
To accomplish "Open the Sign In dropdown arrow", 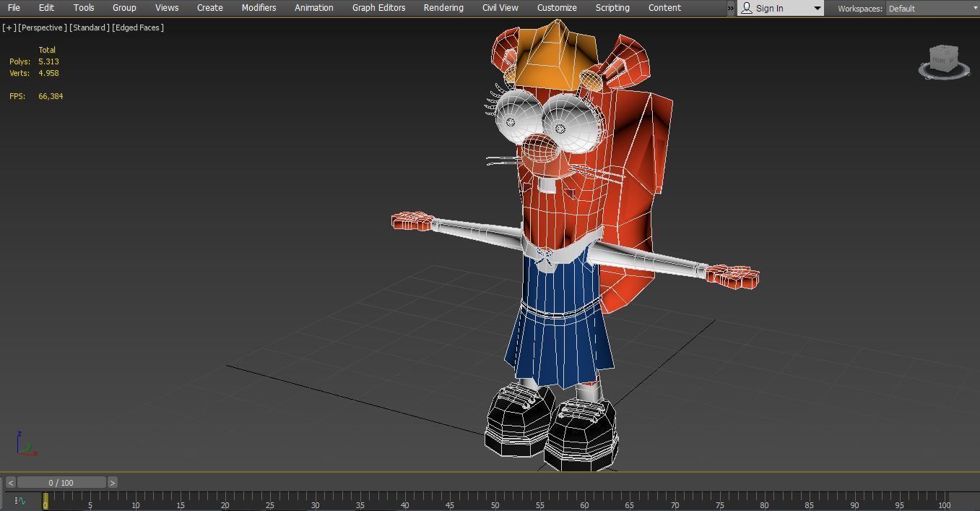I will coord(817,9).
